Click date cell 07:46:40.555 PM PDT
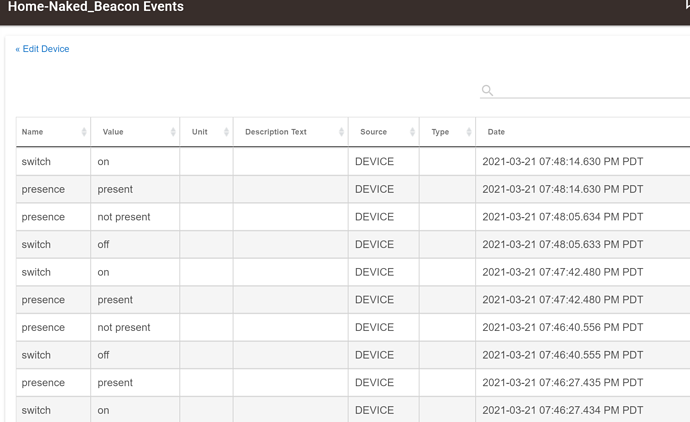The height and width of the screenshot is (422, 690). pyautogui.click(x=562, y=355)
